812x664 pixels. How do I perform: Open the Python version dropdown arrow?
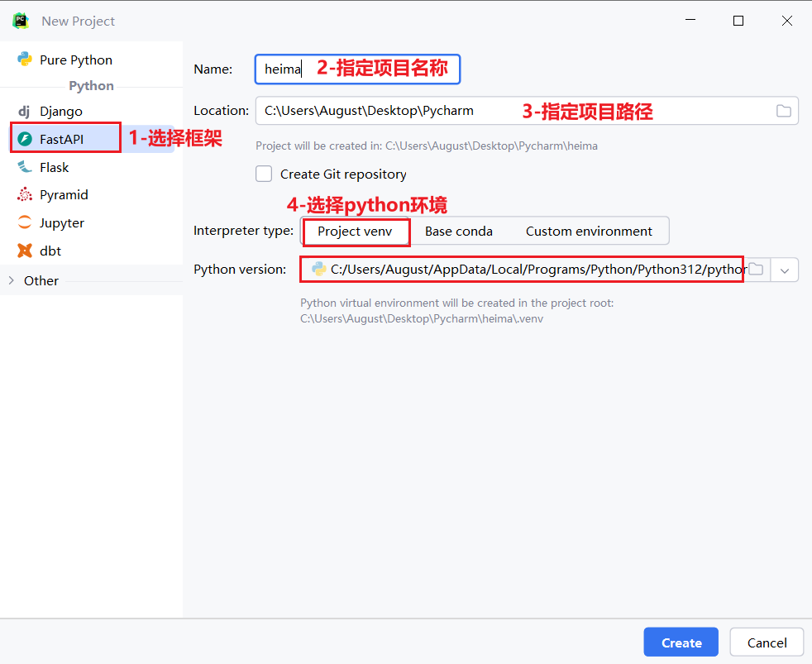[785, 270]
